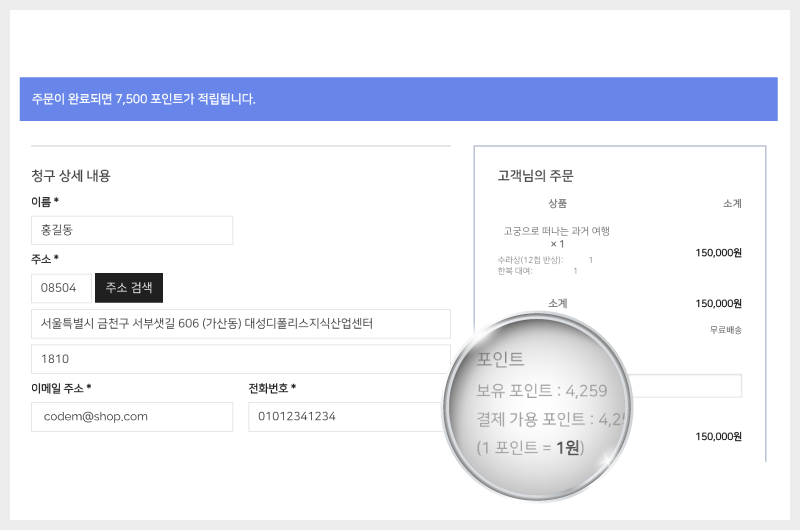The width and height of the screenshot is (800, 530).
Task: Click the 상품 column header
Action: 557,203
